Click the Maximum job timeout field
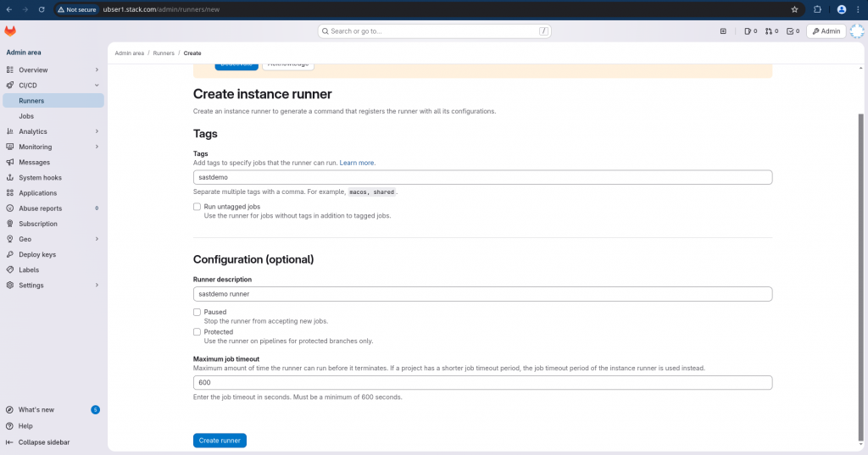868x455 pixels. tap(482, 383)
